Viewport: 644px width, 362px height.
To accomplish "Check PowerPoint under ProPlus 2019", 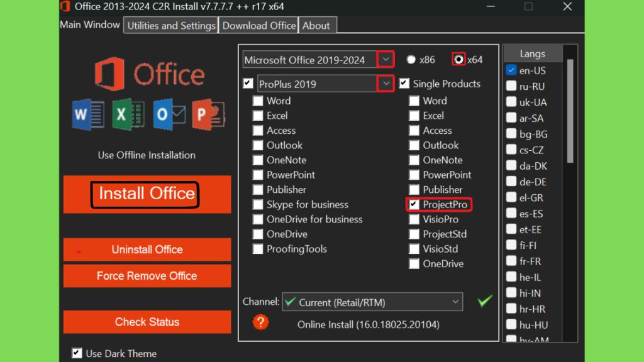I will 258,175.
